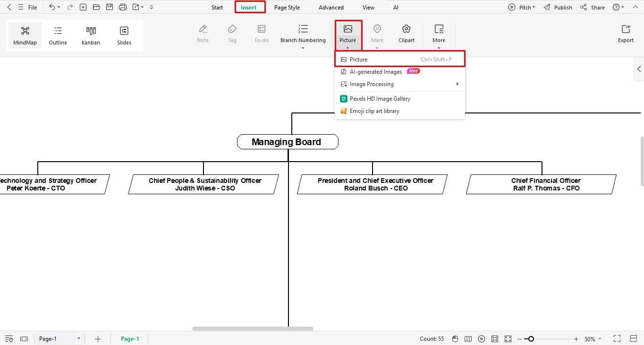Expand the Image Processing submenu
This screenshot has width=644, height=345.
click(x=400, y=84)
